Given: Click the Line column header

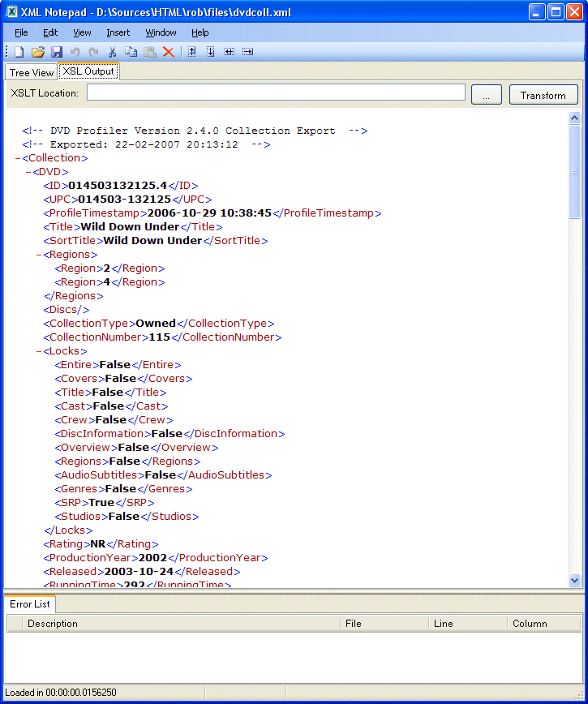Looking at the screenshot, I should coord(468,624).
